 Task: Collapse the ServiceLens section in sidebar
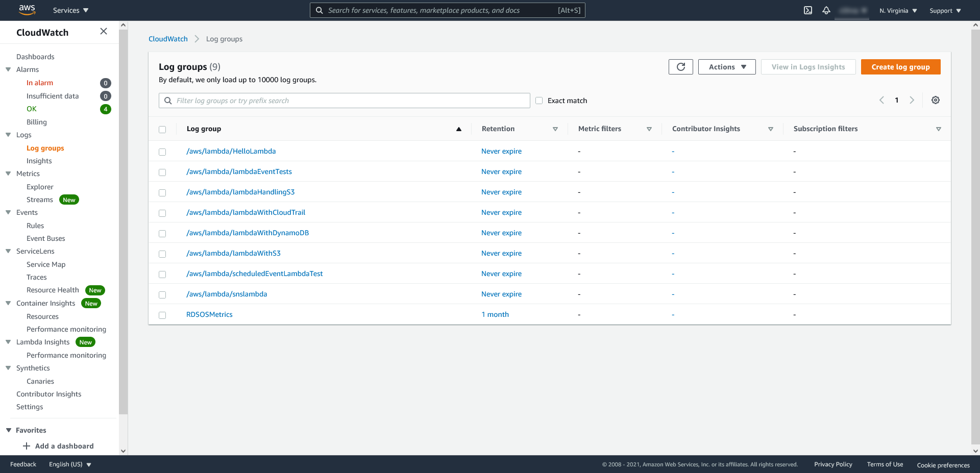point(8,251)
